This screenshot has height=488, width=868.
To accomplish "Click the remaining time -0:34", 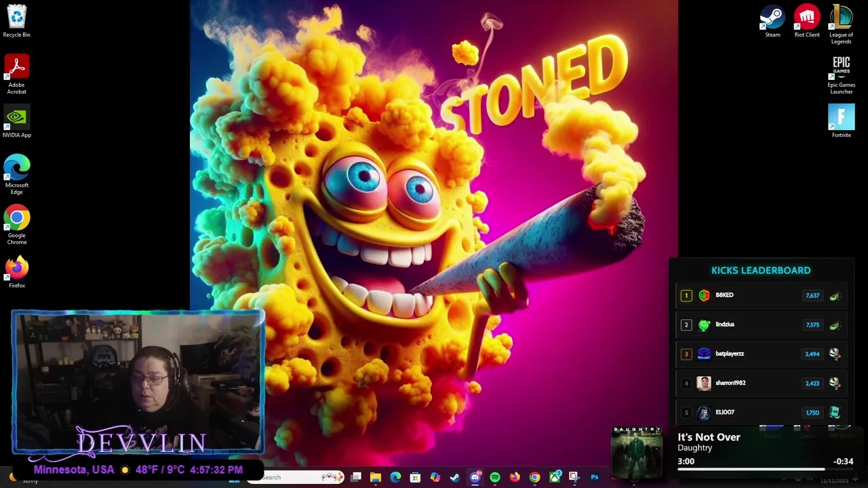I will pos(843,462).
